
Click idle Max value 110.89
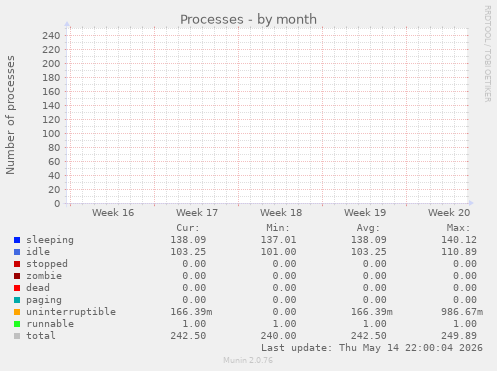(459, 252)
